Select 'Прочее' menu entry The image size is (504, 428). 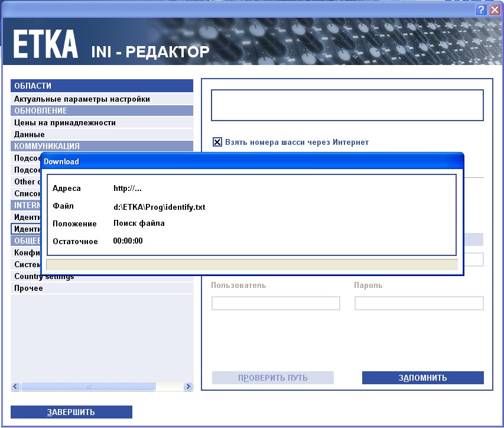click(28, 288)
